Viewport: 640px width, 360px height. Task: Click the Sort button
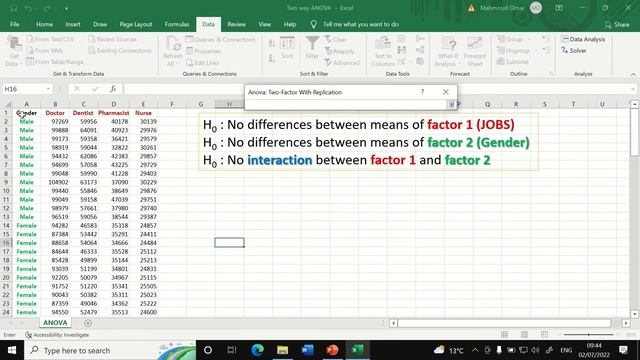pos(287,48)
